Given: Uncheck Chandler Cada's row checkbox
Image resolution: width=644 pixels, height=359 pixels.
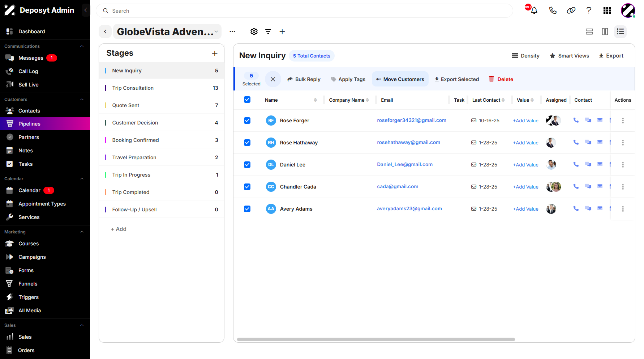Looking at the screenshot, I should (x=247, y=187).
